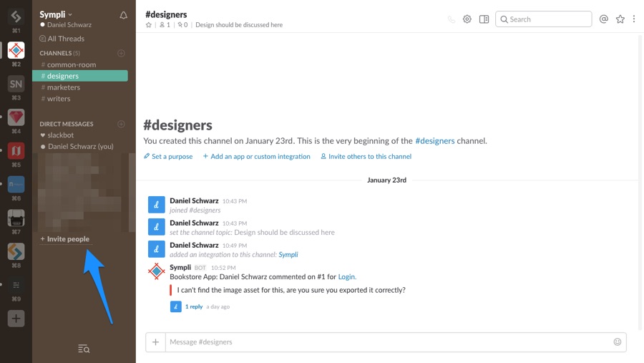This screenshot has height=363, width=644.
Task: Open Daniel Schwarz (you) direct message
Action: (77, 146)
